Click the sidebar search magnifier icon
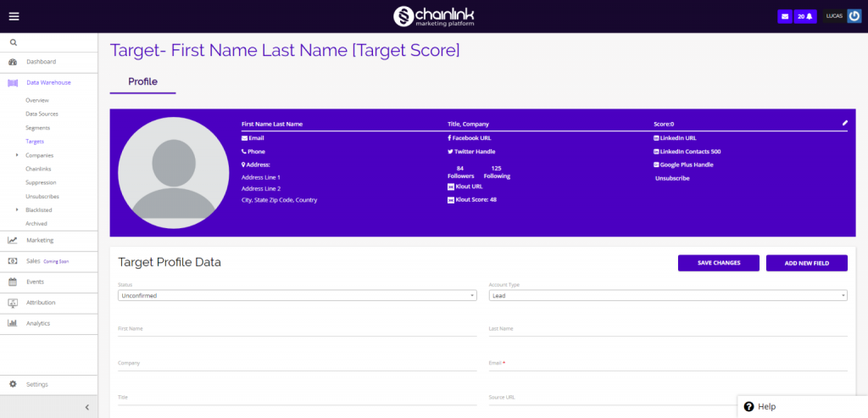Image resolution: width=868 pixels, height=418 pixels. click(x=14, y=42)
